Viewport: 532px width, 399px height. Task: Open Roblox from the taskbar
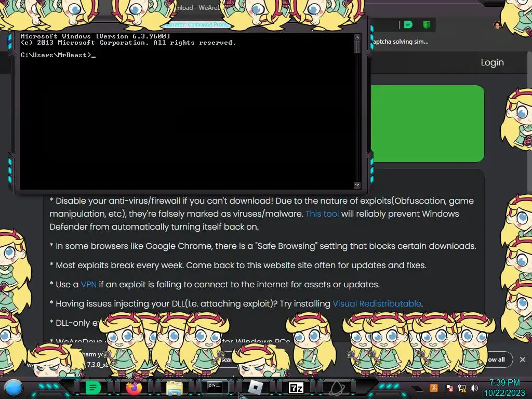255,388
